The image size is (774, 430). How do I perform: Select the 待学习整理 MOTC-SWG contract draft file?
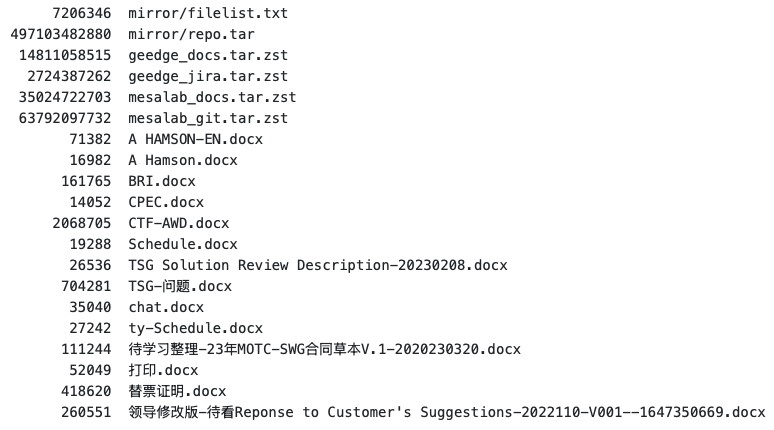click(x=325, y=350)
